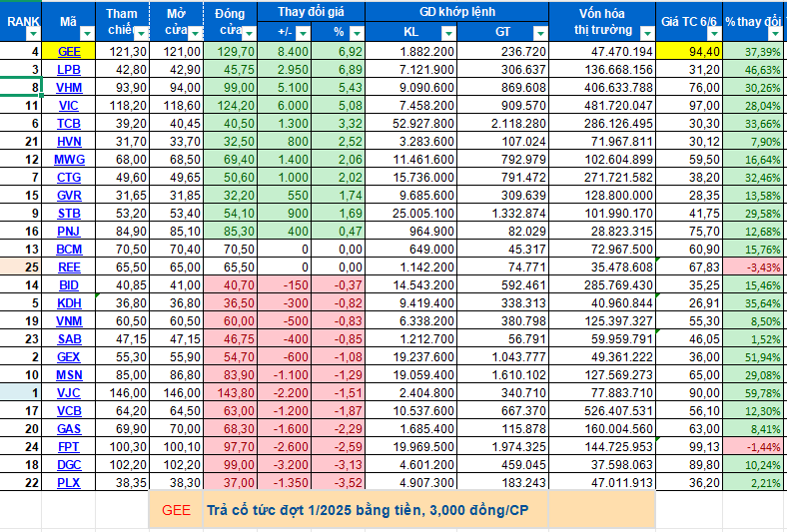This screenshot has height=532, width=787.
Task: Open the VJC ticker link
Action: coord(69,393)
